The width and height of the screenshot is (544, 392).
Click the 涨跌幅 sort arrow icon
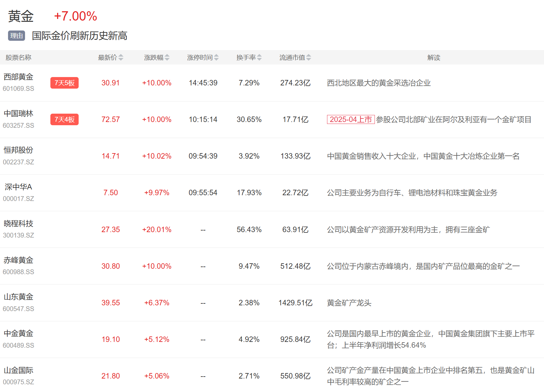167,57
